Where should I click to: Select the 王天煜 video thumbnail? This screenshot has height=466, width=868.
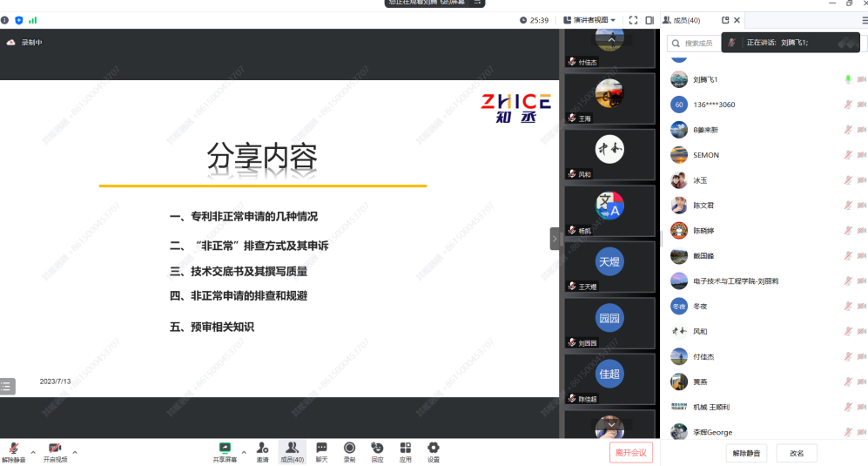click(609, 267)
